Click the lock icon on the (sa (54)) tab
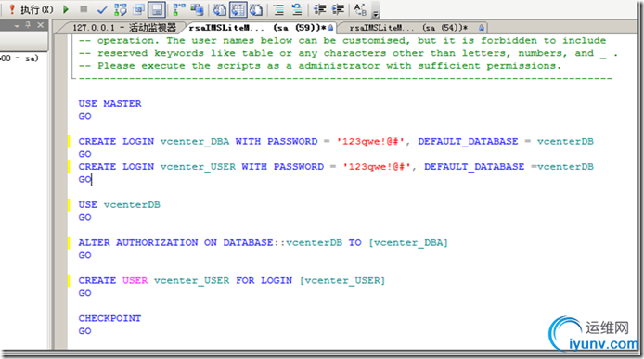 (481, 28)
